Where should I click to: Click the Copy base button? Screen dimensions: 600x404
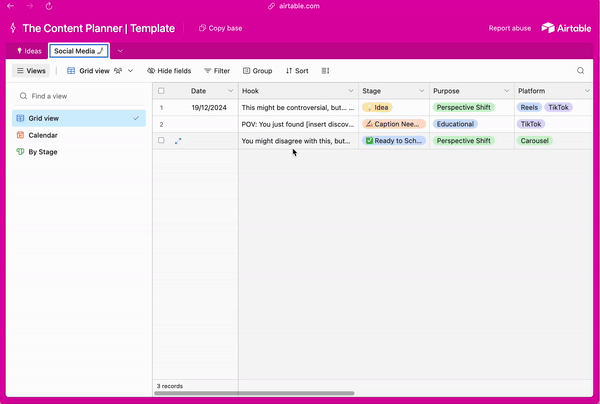(x=220, y=28)
